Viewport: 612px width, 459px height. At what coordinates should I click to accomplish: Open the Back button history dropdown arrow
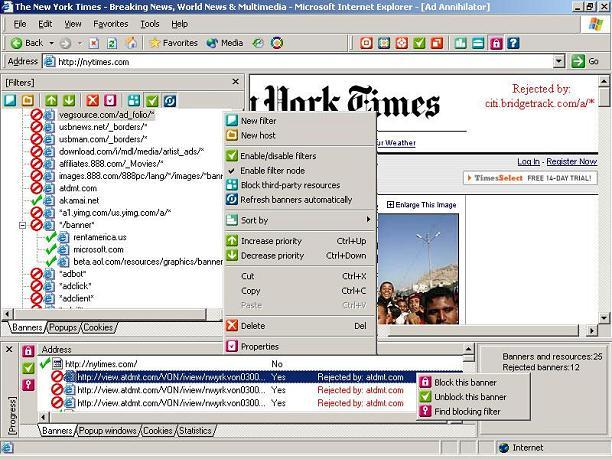(x=52, y=43)
